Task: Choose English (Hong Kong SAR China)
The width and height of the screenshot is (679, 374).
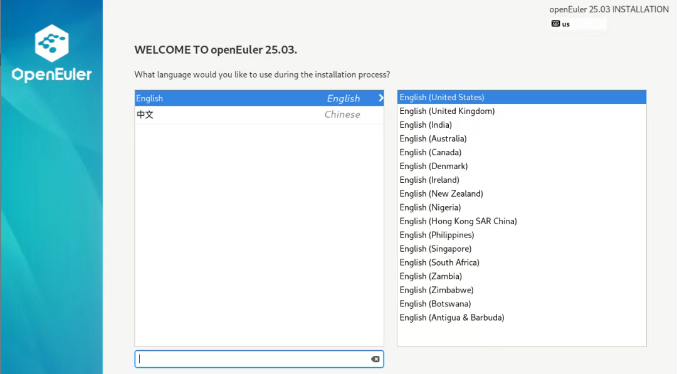Action: coord(521,221)
